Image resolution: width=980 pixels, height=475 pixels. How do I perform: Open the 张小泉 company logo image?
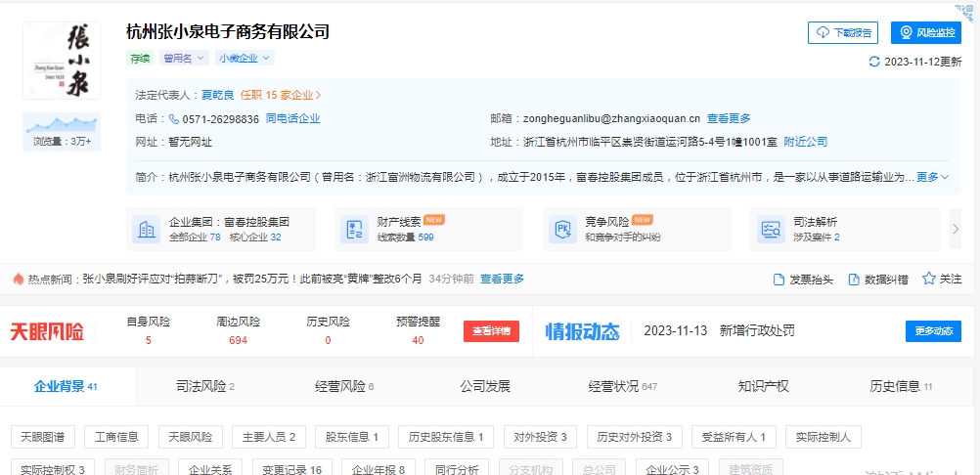(x=62, y=61)
